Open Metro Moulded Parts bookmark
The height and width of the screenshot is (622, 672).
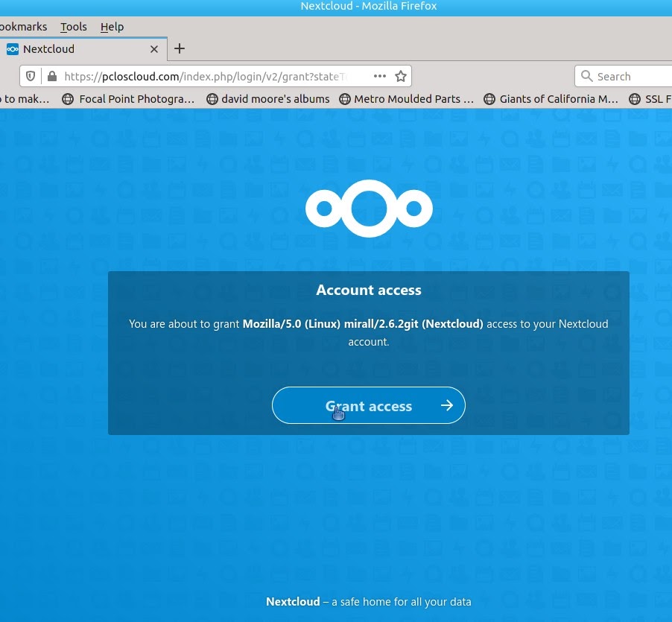pyautogui.click(x=406, y=99)
